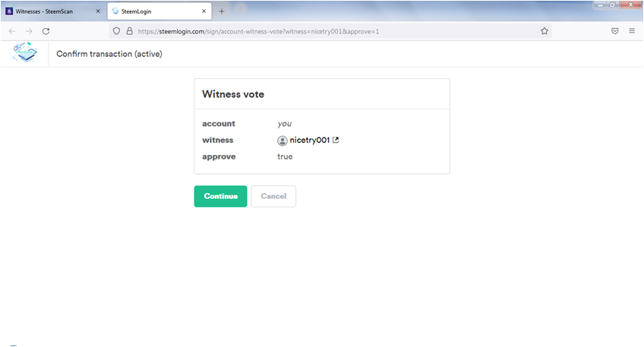Viewport: 644px width, 347px height.
Task: Switch to Witnesses - SteemScan tab
Action: click(x=52, y=11)
